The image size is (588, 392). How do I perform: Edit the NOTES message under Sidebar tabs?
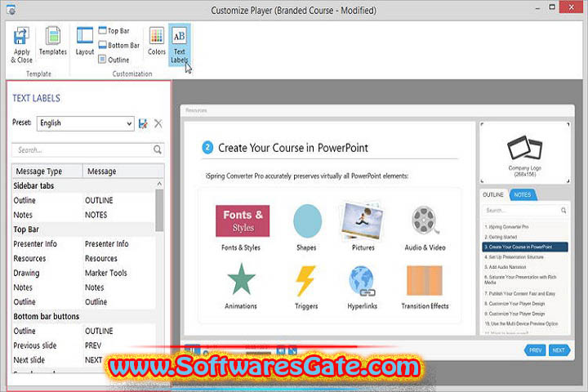pyautogui.click(x=119, y=215)
